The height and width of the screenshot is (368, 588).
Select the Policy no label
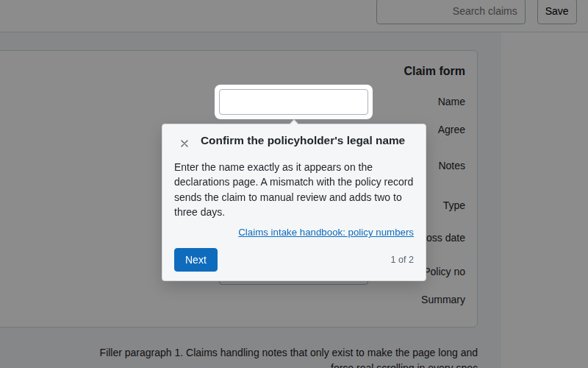tap(445, 272)
